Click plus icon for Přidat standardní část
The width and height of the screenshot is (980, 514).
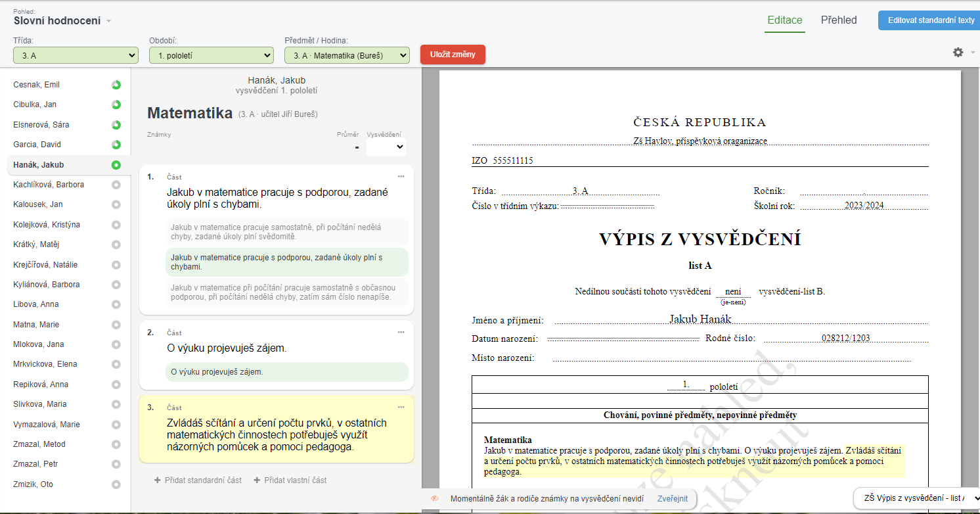158,480
